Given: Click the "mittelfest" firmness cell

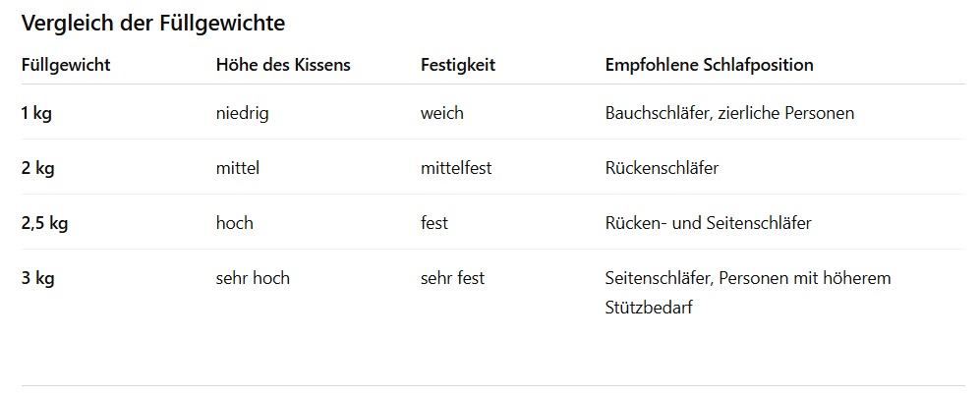Looking at the screenshot, I should point(456,168).
